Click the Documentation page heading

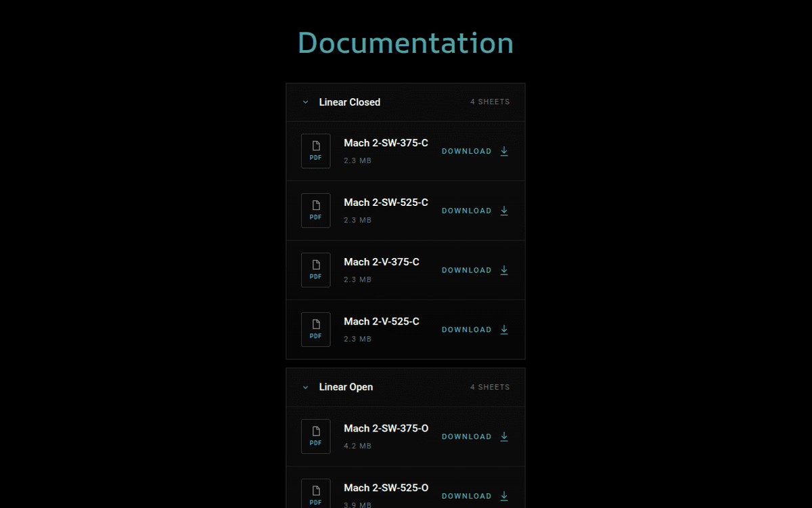[406, 43]
